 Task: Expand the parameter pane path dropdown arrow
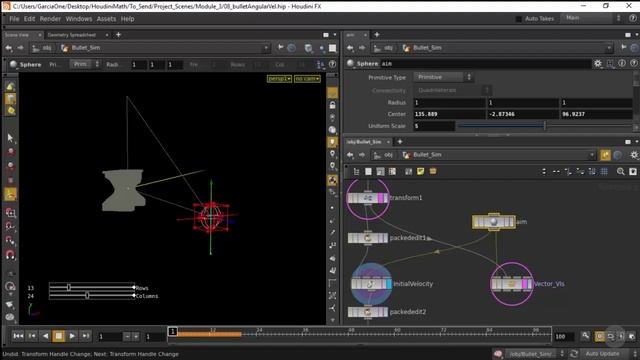click(x=609, y=48)
